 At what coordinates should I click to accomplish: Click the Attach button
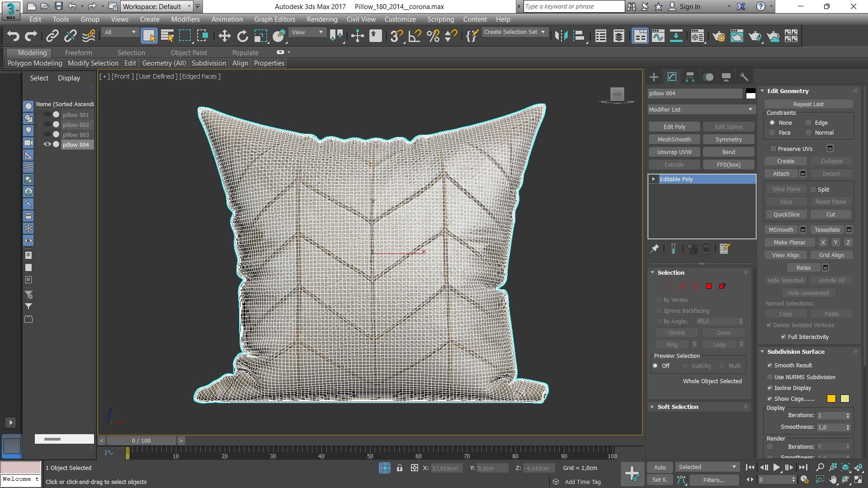781,174
